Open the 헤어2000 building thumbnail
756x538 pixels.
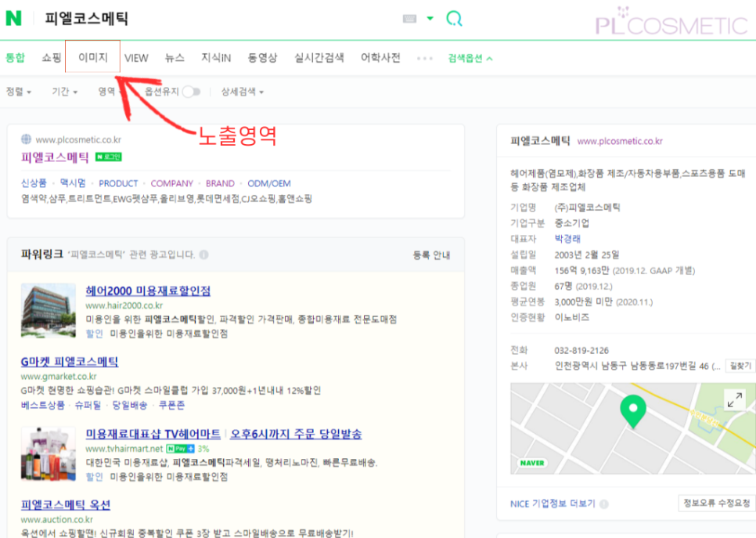pyautogui.click(x=49, y=310)
